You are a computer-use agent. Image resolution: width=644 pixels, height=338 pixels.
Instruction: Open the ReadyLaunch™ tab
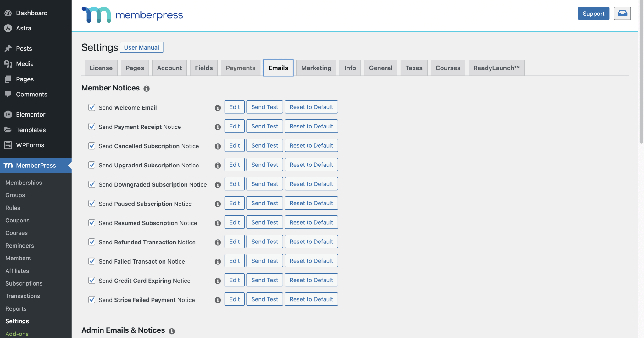[x=496, y=68]
